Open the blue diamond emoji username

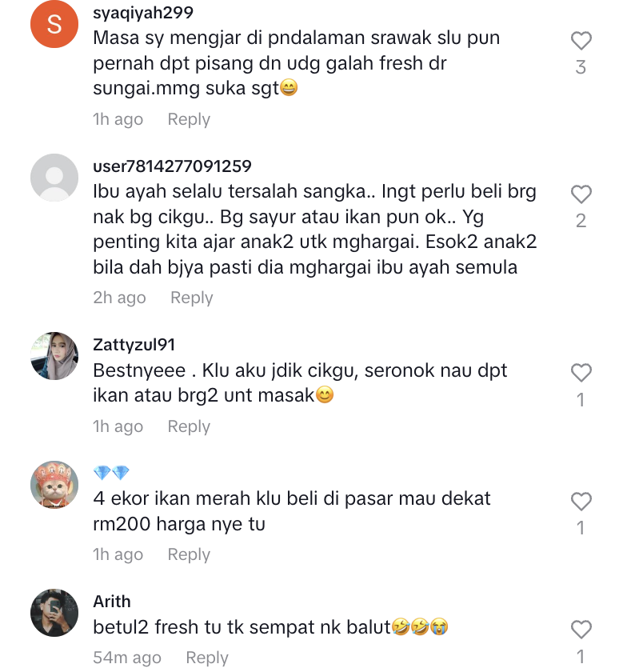pos(111,473)
